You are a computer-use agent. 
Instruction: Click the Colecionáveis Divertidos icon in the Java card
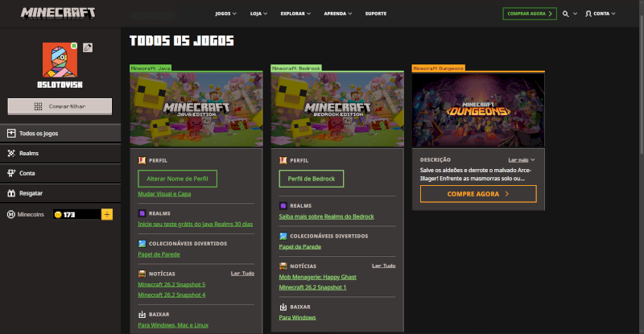coord(142,244)
